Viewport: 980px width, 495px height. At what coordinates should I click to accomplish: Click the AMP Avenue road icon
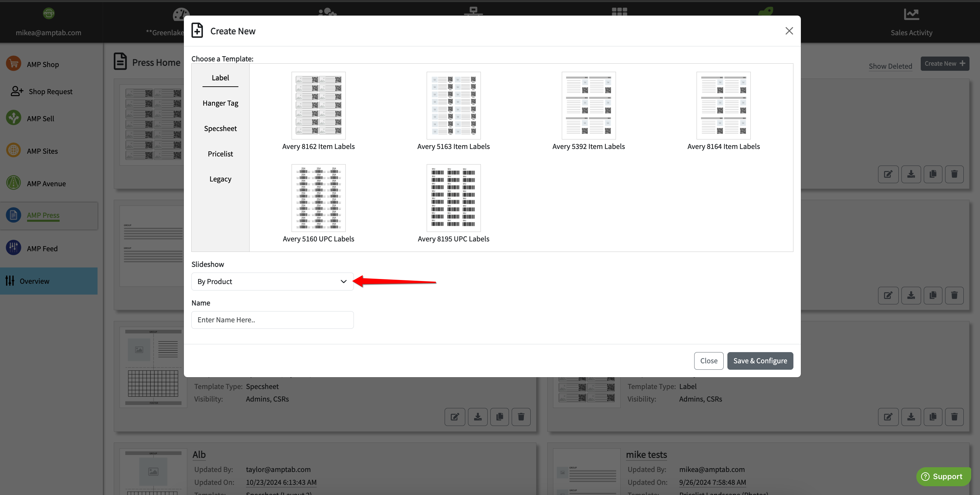pyautogui.click(x=14, y=183)
